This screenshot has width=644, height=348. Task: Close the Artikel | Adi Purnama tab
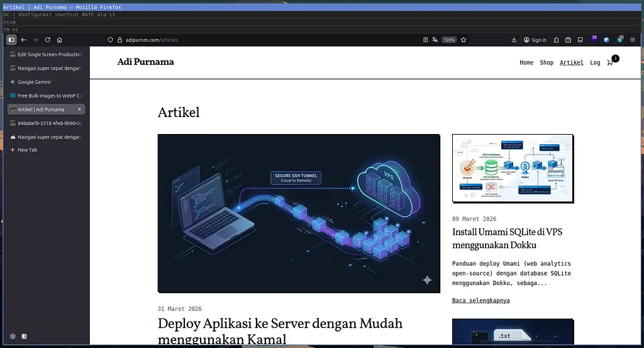(x=79, y=109)
